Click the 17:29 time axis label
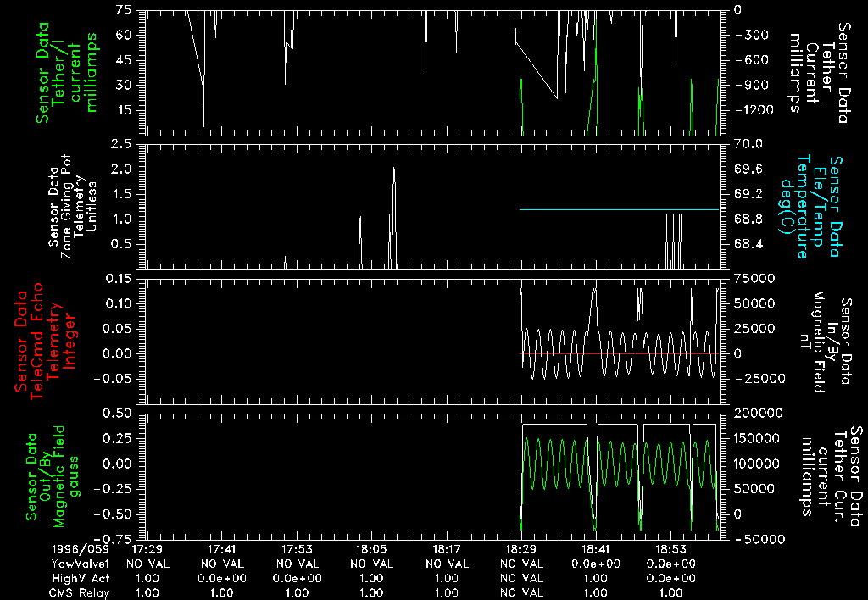This screenshot has height=600, width=868. pos(148,549)
